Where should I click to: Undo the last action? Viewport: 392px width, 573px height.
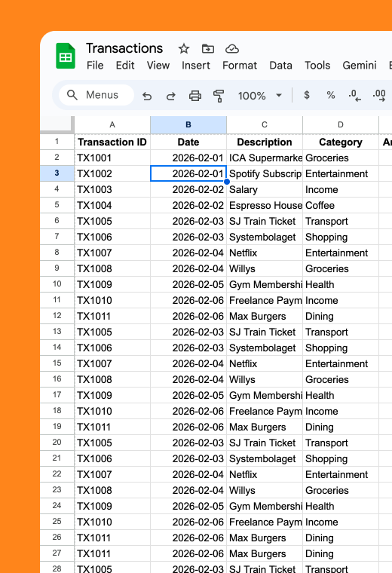(147, 96)
